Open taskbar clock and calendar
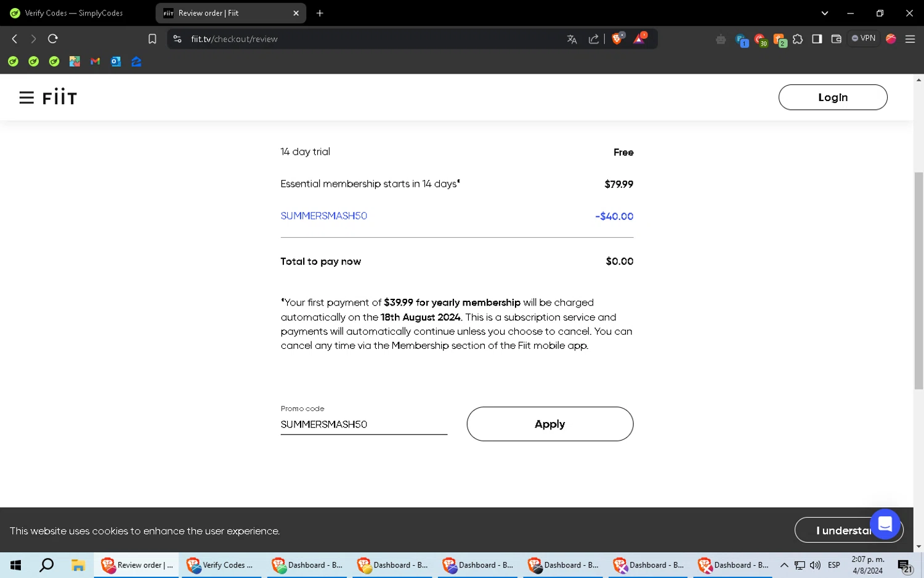The width and height of the screenshot is (924, 578). (x=868, y=565)
